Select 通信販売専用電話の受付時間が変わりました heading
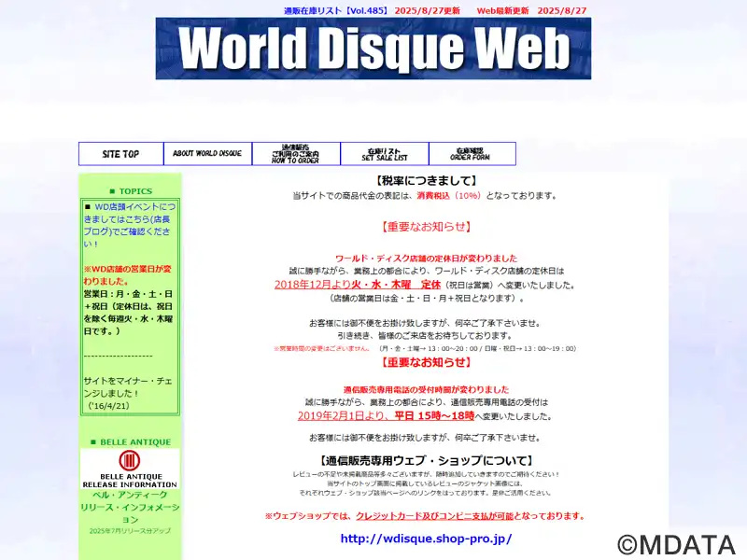This screenshot has width=747, height=560. (x=426, y=389)
